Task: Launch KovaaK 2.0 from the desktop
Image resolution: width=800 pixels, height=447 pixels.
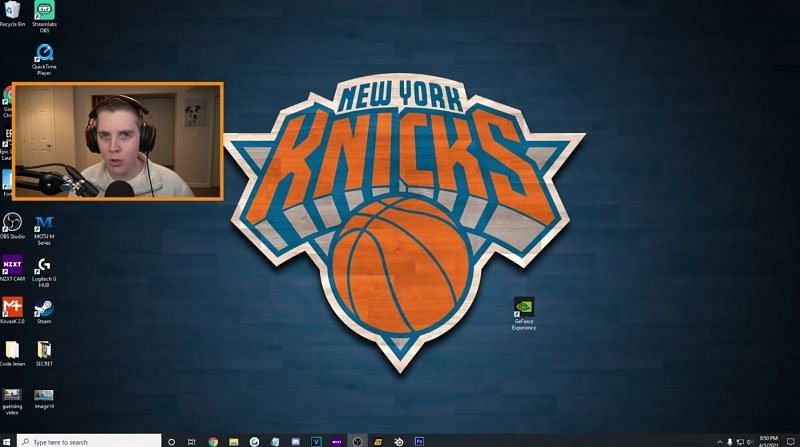Action: pyautogui.click(x=12, y=311)
